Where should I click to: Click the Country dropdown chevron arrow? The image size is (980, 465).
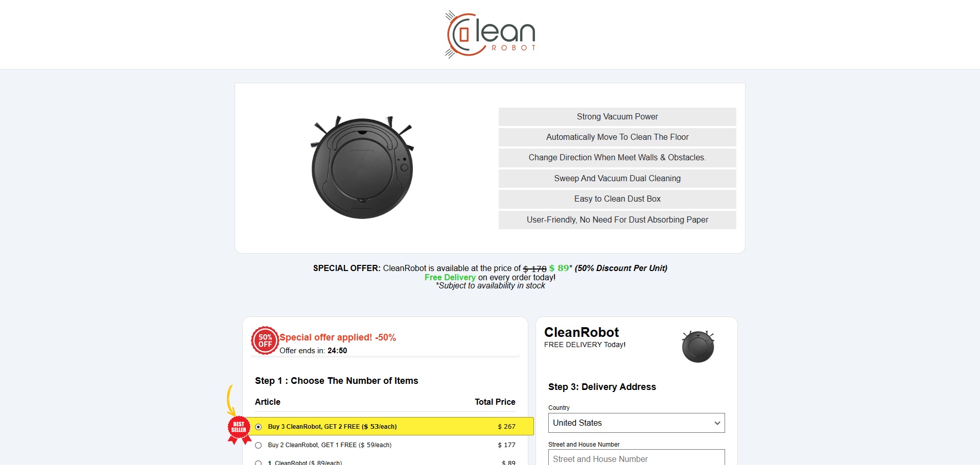717,423
